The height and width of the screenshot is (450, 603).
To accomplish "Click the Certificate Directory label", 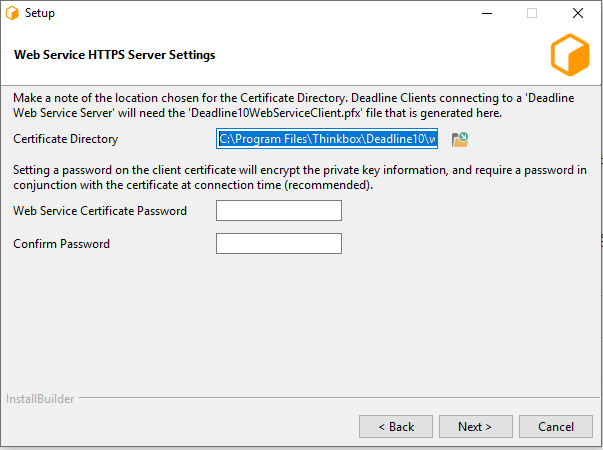I will click(x=66, y=139).
